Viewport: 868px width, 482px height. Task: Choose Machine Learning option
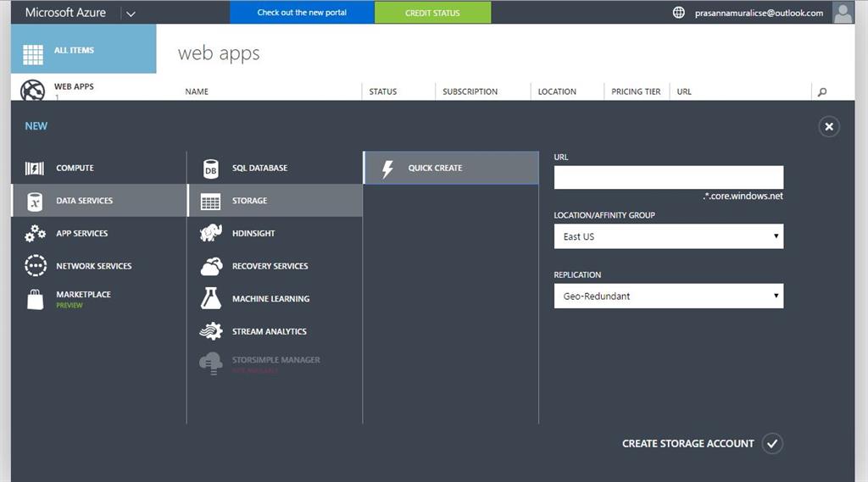(275, 298)
